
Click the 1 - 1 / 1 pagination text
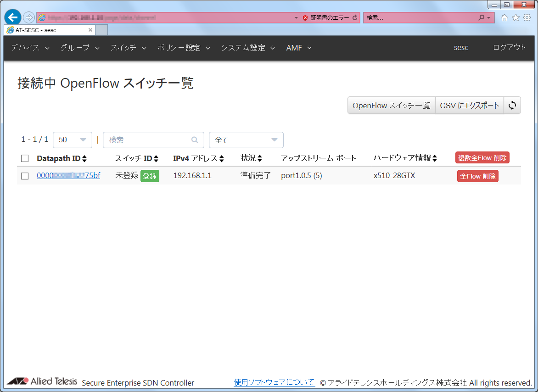34,139
